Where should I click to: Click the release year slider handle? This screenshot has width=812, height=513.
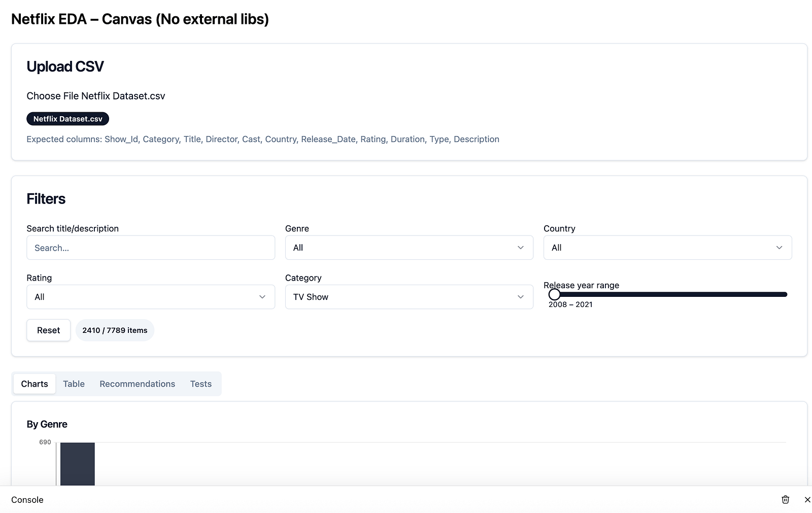pos(554,294)
